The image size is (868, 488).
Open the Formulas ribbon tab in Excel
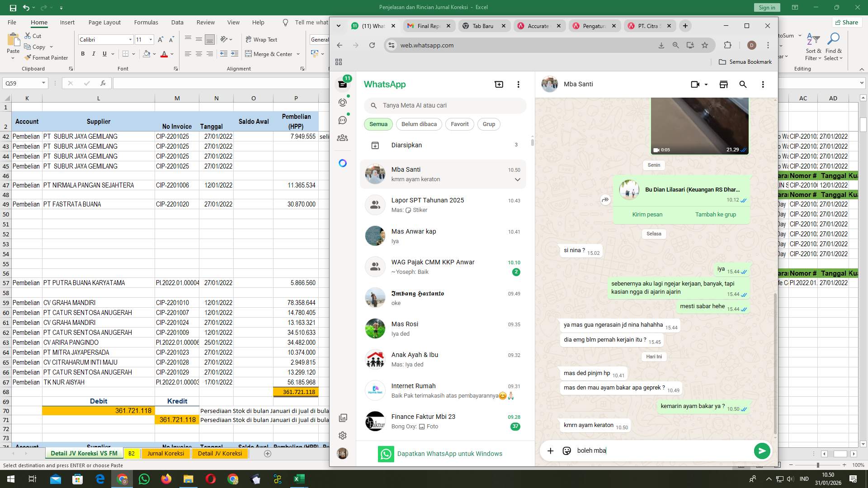pyautogui.click(x=146, y=22)
